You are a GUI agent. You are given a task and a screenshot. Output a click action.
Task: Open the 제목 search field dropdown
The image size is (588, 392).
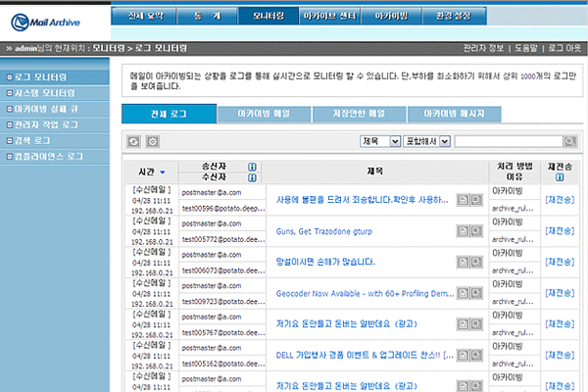pos(381,142)
